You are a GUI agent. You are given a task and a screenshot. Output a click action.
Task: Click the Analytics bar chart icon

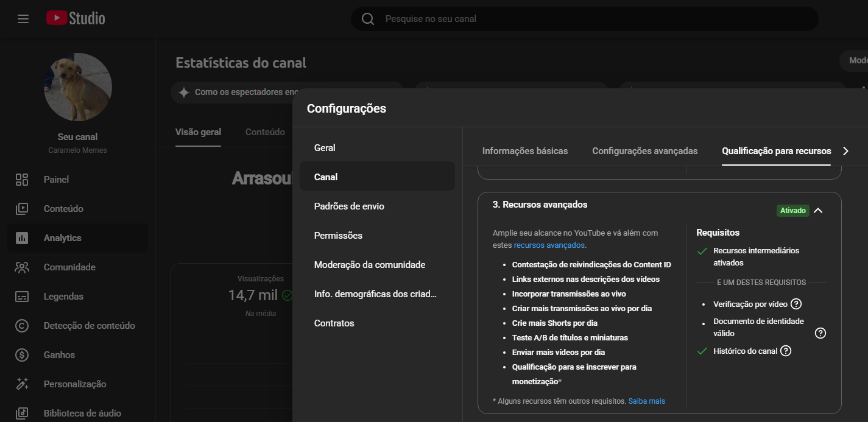[22, 238]
